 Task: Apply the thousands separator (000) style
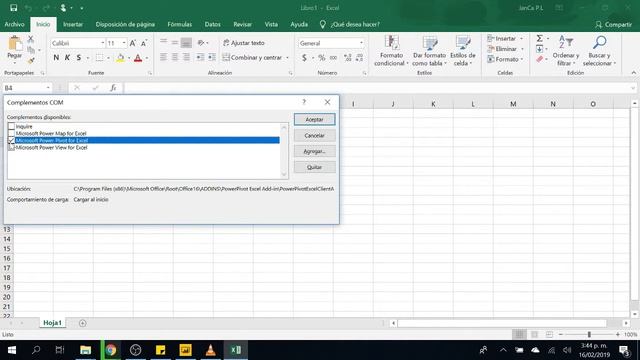tap(333, 58)
